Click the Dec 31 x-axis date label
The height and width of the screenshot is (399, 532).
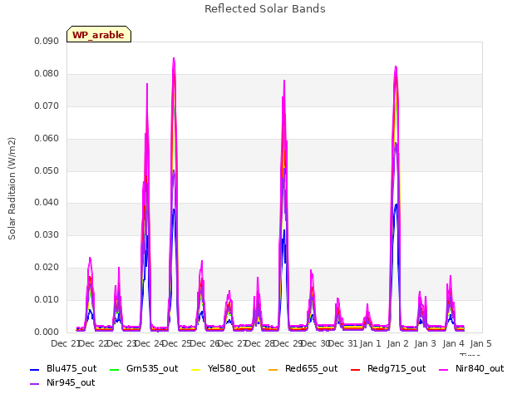343,343
